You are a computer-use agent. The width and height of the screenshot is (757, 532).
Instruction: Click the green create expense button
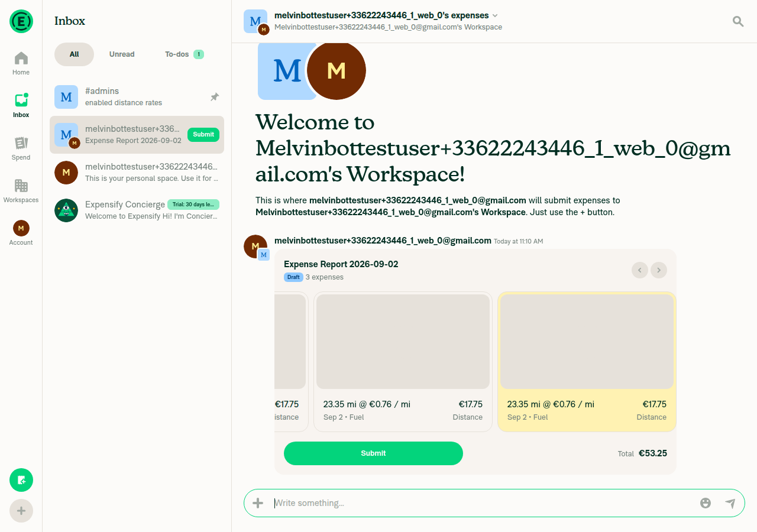[x=21, y=480]
